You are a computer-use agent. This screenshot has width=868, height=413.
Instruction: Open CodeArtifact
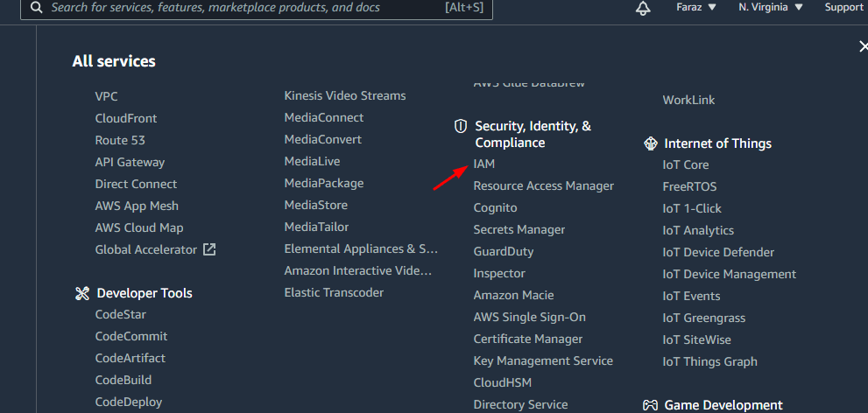point(131,358)
